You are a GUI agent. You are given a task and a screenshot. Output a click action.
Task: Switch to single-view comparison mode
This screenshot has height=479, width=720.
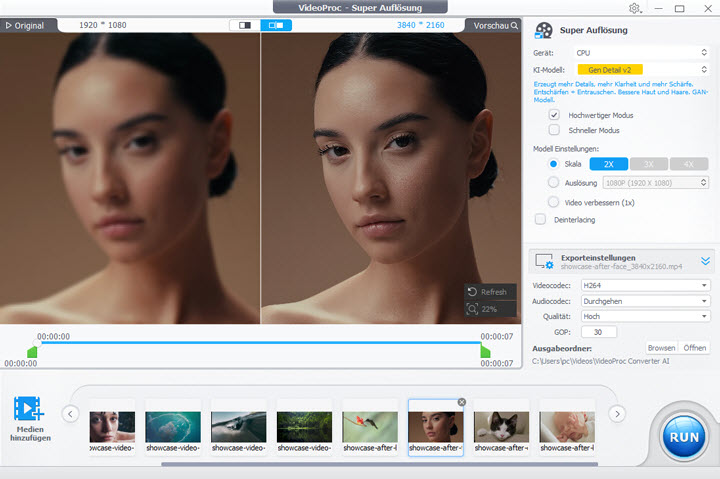245,25
